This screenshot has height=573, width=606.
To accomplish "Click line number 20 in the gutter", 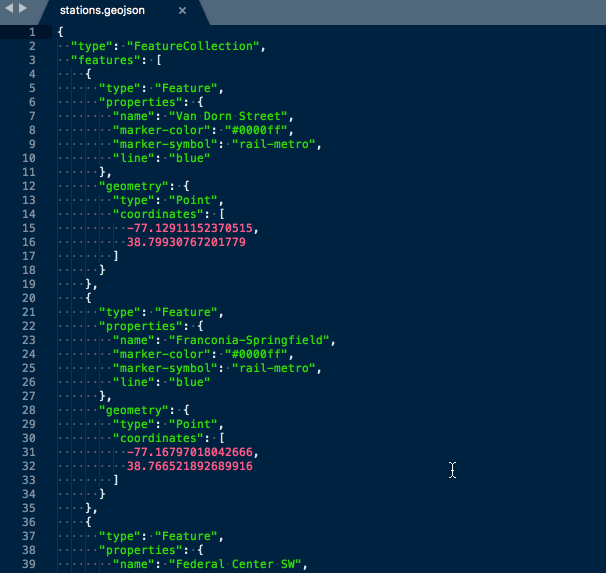I will coord(30,297).
